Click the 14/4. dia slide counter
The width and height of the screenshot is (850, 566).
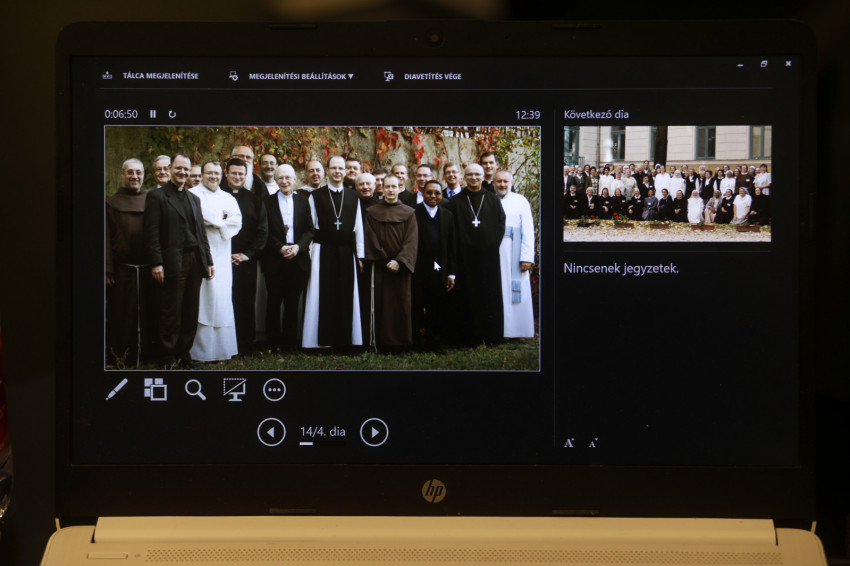[322, 432]
